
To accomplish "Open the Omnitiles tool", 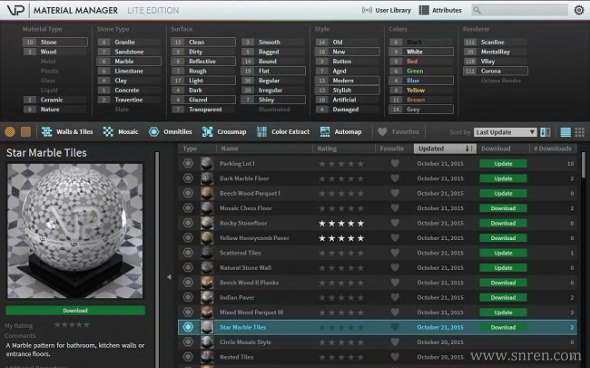I will tap(170, 132).
